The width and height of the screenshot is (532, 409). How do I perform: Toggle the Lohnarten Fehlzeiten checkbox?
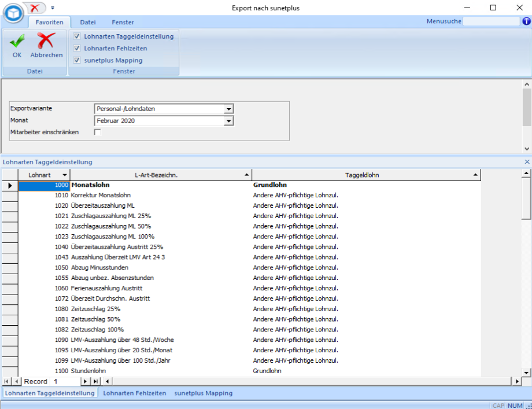tap(77, 49)
